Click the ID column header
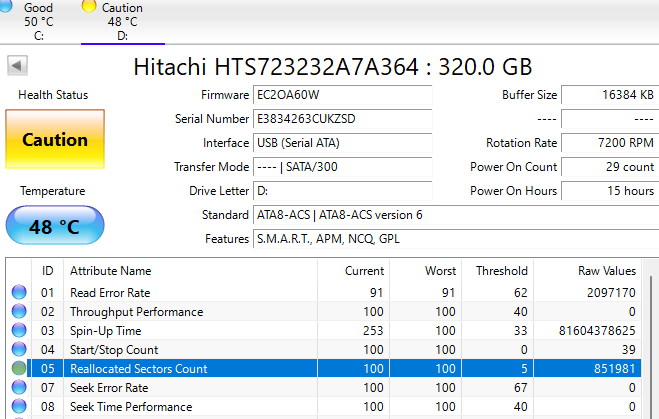Screen dimensions: 659x419 pyautogui.click(x=47, y=271)
